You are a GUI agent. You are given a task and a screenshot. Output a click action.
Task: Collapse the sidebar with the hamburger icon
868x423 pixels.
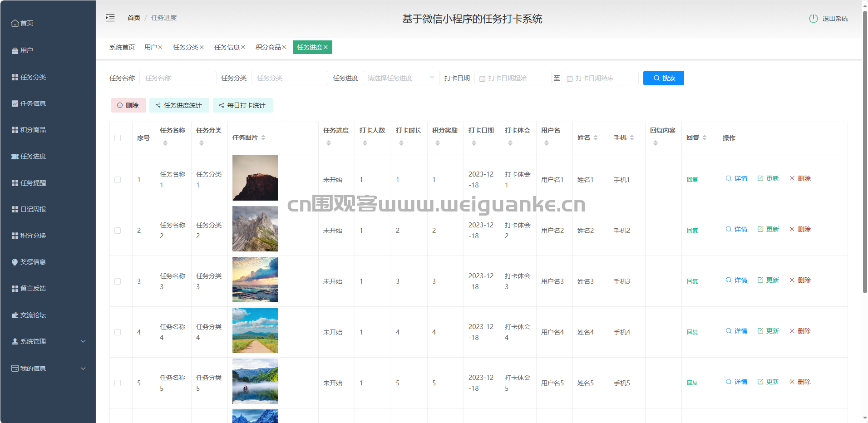(x=110, y=18)
